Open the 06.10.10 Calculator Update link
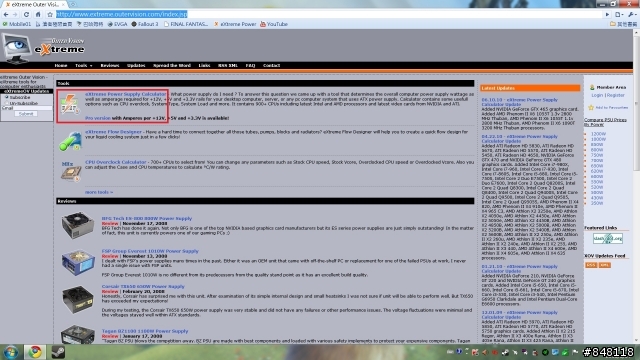This screenshot has height=360, width=640. click(x=519, y=102)
